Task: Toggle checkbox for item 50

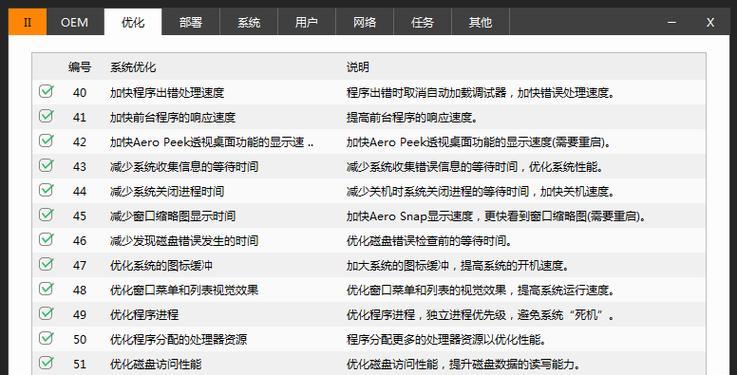Action: tap(46, 338)
